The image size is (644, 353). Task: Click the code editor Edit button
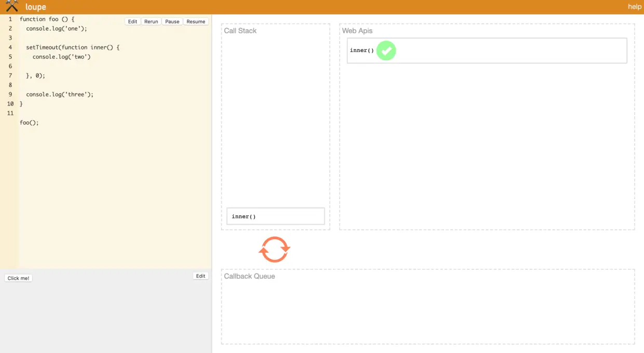[132, 21]
